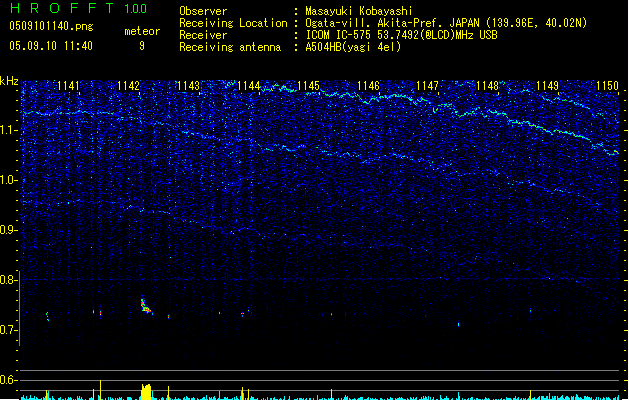Click the Observer label
The width and height of the screenshot is (629, 400).
coord(203,11)
